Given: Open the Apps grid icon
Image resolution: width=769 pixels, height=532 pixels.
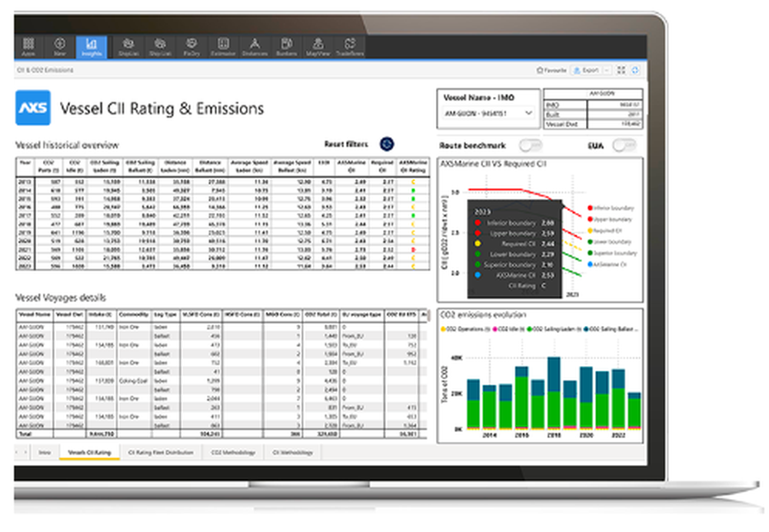Looking at the screenshot, I should click(x=28, y=47).
